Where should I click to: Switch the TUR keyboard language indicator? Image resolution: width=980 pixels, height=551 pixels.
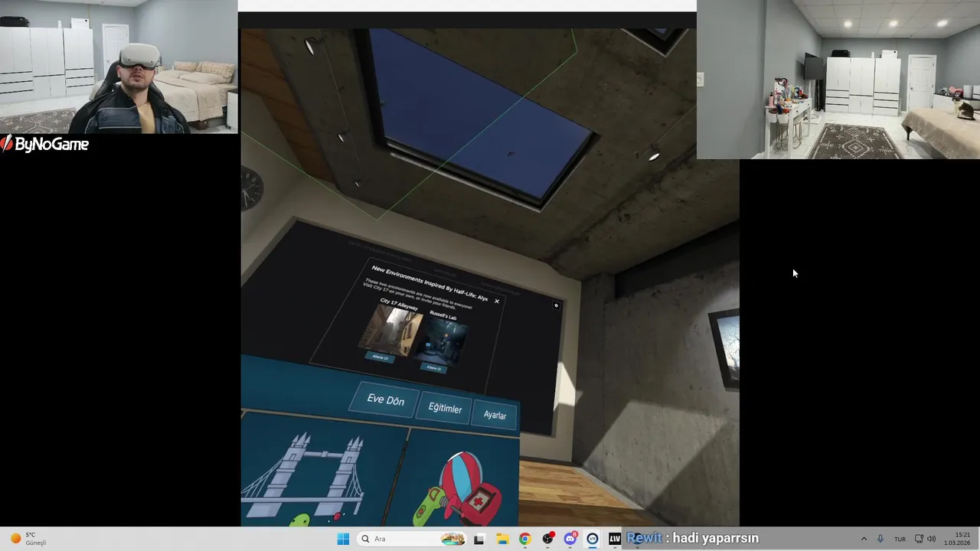click(900, 539)
